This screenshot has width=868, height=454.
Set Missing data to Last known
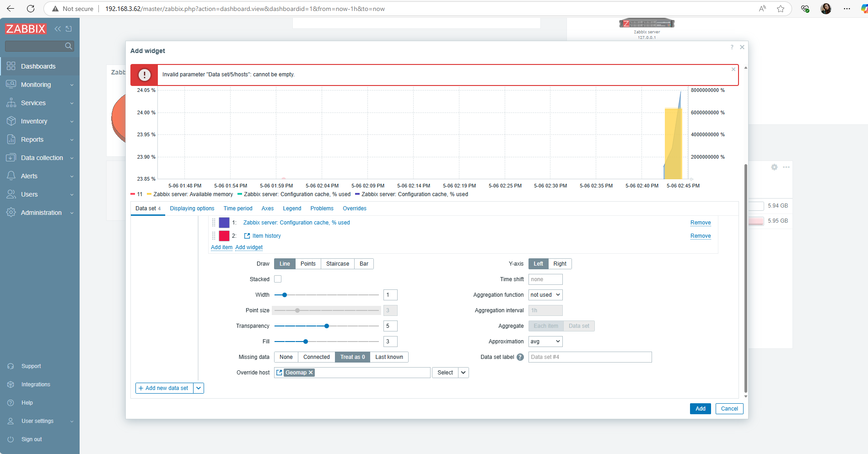[x=389, y=357]
